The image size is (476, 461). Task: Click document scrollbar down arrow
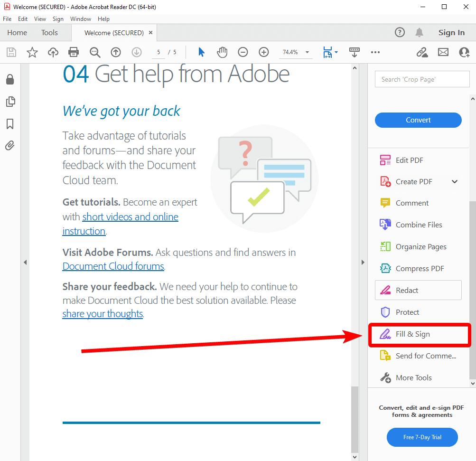coord(355,457)
